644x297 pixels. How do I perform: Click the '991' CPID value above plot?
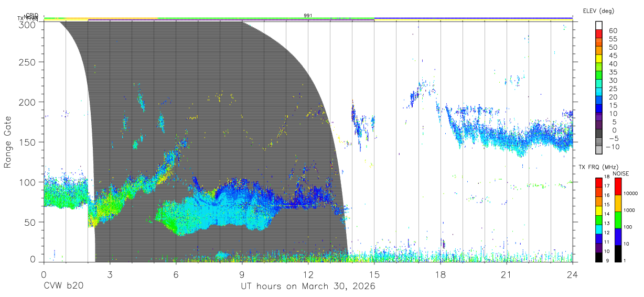pos(308,16)
